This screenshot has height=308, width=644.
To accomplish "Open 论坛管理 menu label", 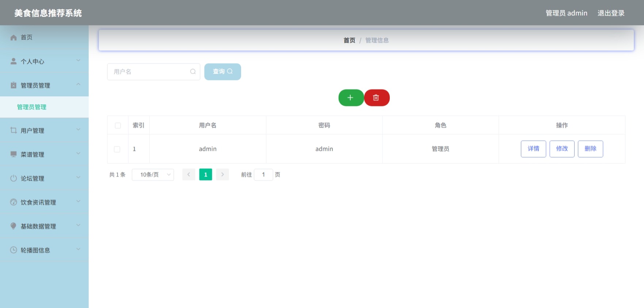I will coord(33,178).
